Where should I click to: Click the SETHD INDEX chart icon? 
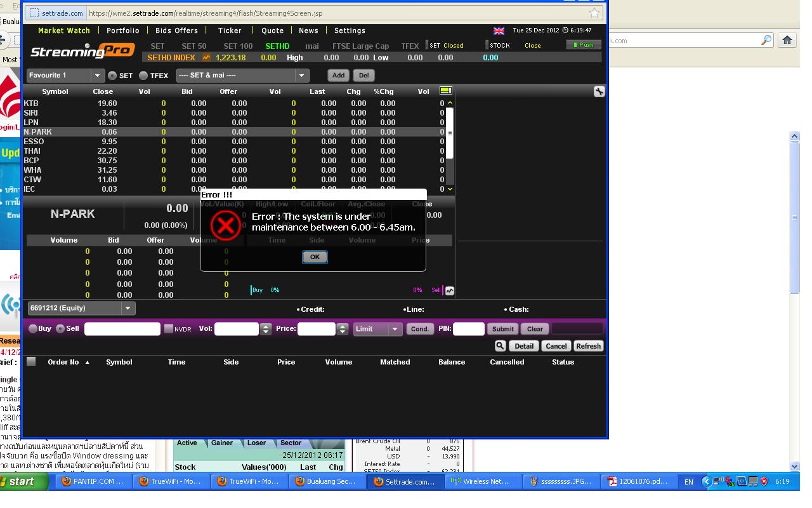[206, 57]
